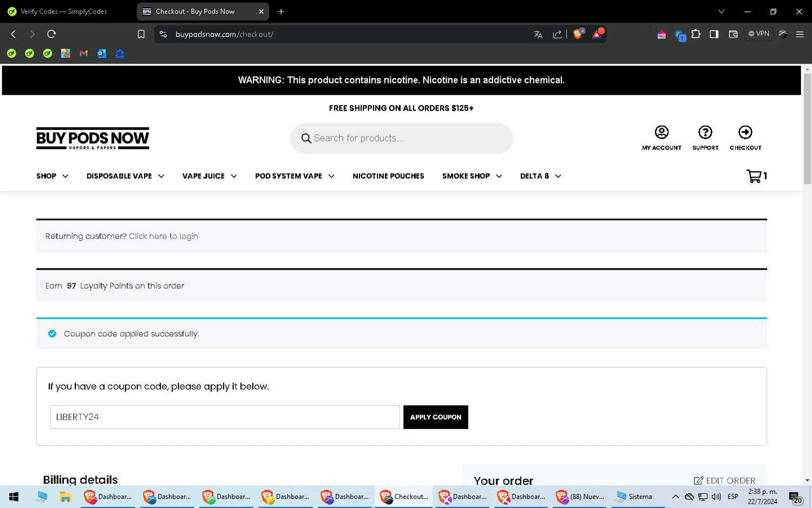Show hidden system tray icons chevron
The image size is (812, 508).
tap(676, 497)
